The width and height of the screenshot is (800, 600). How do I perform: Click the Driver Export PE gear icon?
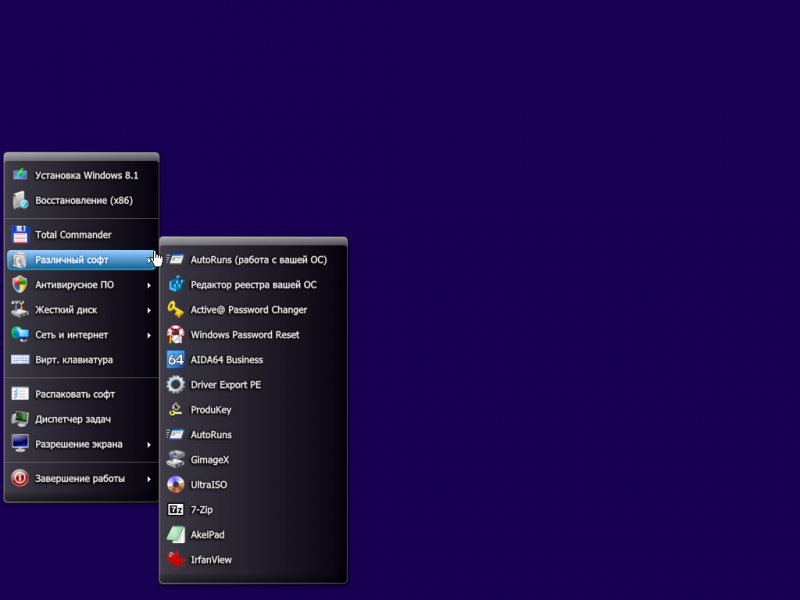click(x=176, y=385)
